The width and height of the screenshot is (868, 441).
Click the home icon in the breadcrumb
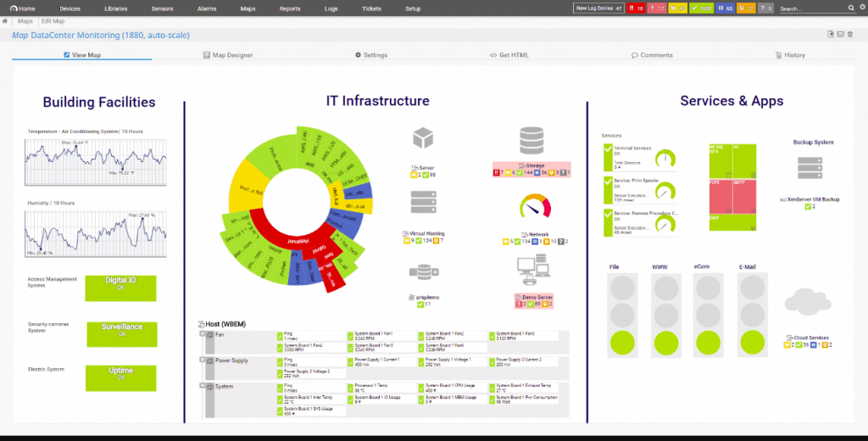[5, 21]
